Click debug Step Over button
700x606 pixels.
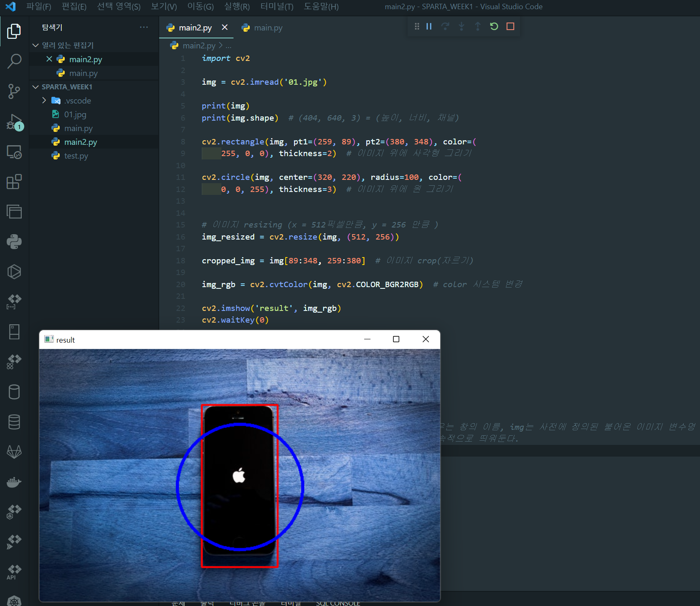[445, 26]
